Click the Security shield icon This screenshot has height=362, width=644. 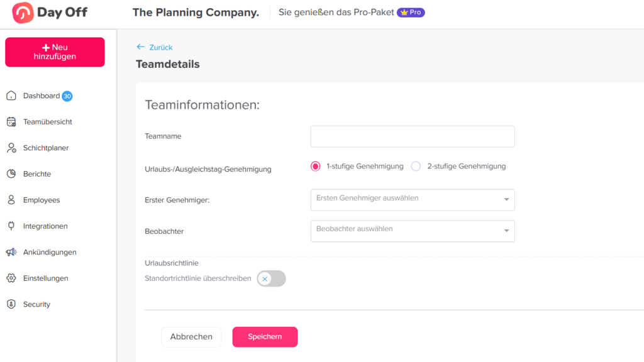tap(11, 304)
